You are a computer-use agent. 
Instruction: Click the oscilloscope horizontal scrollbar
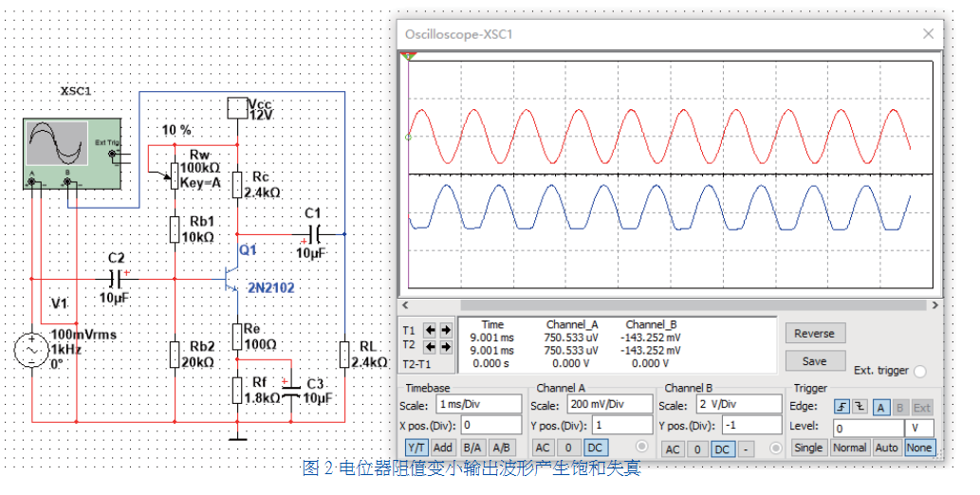click(670, 305)
